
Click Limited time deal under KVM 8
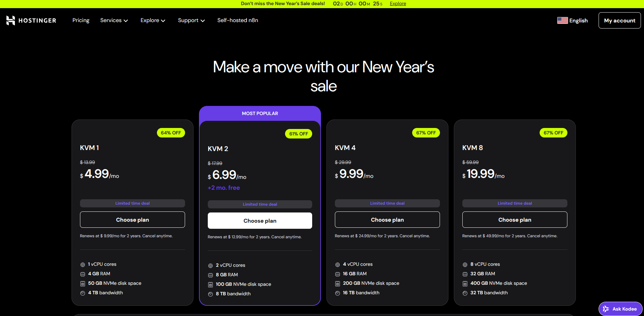click(x=515, y=203)
